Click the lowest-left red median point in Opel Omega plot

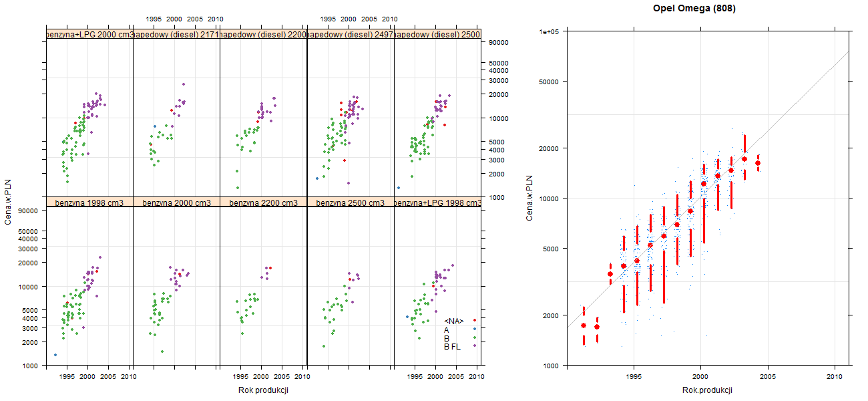[584, 325]
